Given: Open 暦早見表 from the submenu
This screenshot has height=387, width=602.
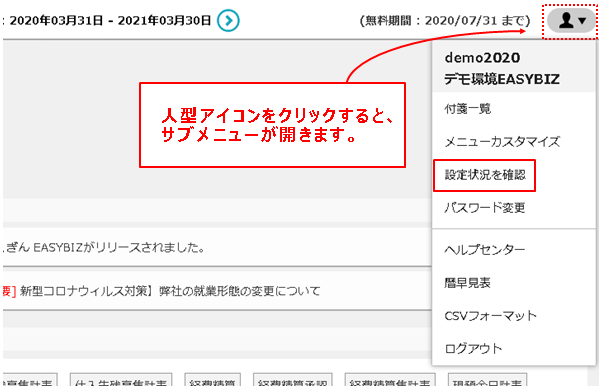Looking at the screenshot, I should coord(467,283).
